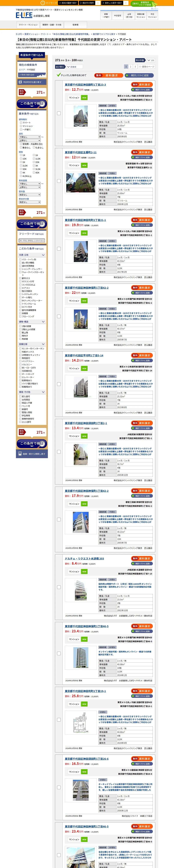Open listing 東京都千代田区五番町2-11

80,153
